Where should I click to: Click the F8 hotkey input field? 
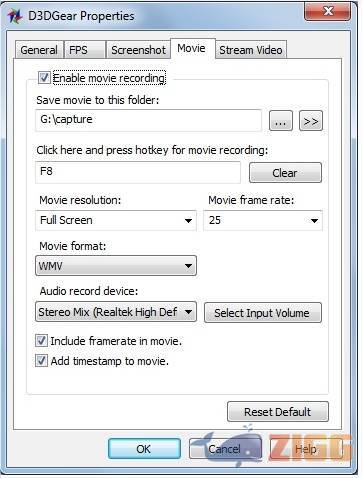click(x=138, y=172)
